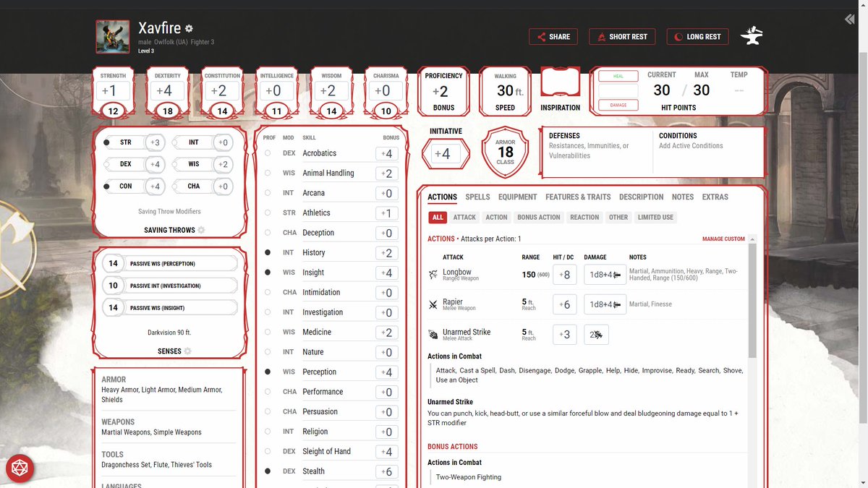Screen dimensions: 868x488
Task: Filter actions by Attack
Action: (464, 217)
